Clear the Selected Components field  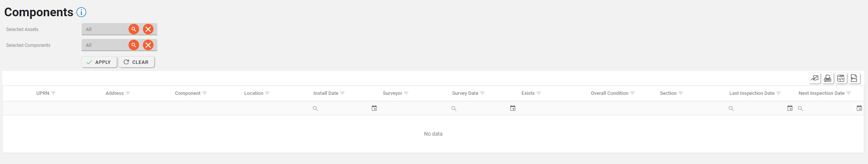[x=148, y=45]
